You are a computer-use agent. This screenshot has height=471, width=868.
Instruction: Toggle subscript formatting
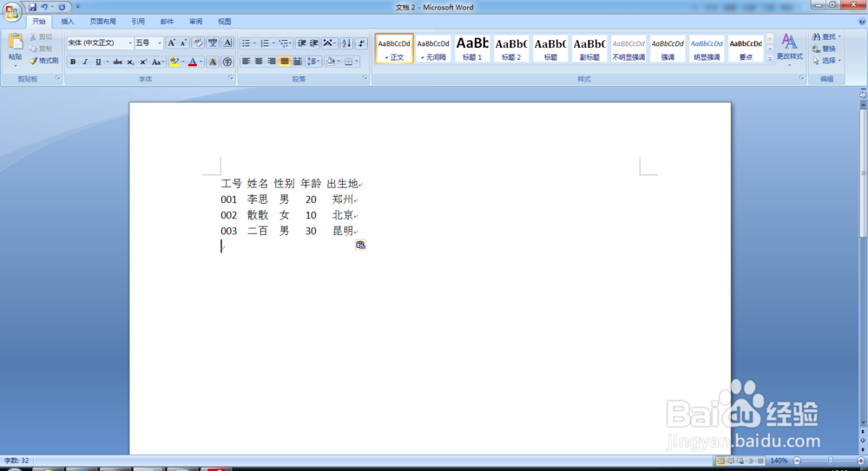point(131,62)
